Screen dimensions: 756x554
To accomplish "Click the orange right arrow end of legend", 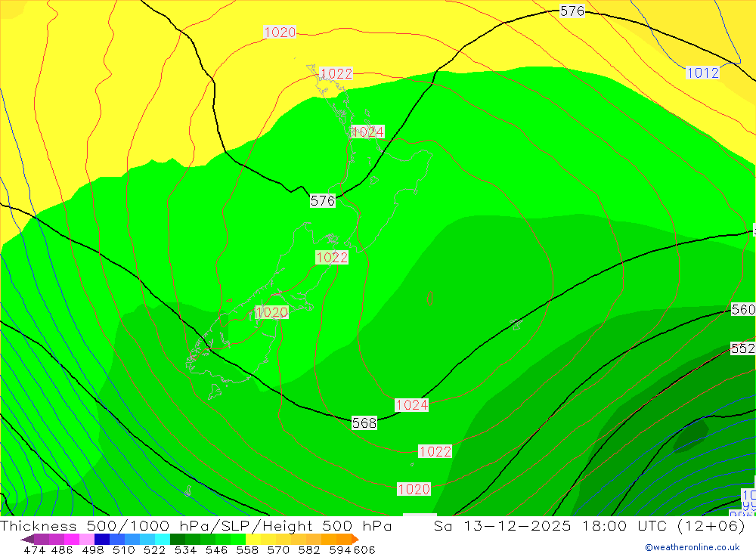I will [355, 539].
